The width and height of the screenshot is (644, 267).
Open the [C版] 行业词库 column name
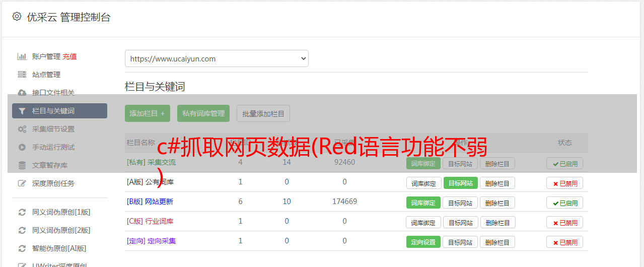pyautogui.click(x=150, y=221)
